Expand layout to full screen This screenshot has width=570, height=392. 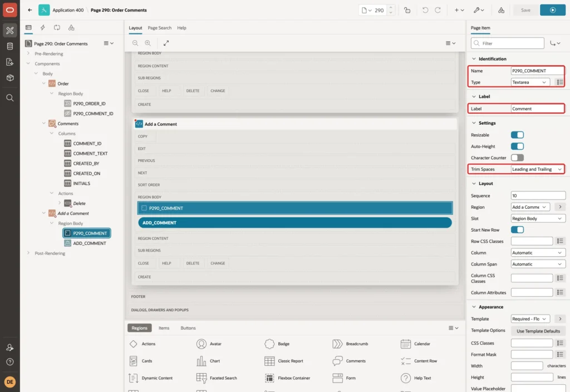[x=166, y=43]
